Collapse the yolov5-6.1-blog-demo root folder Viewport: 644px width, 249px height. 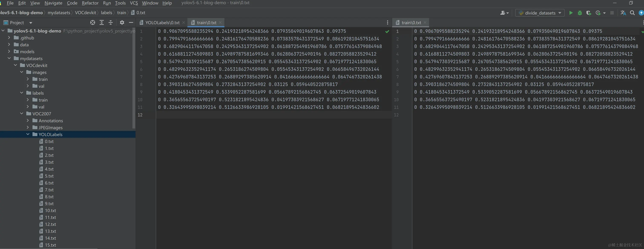pos(3,31)
